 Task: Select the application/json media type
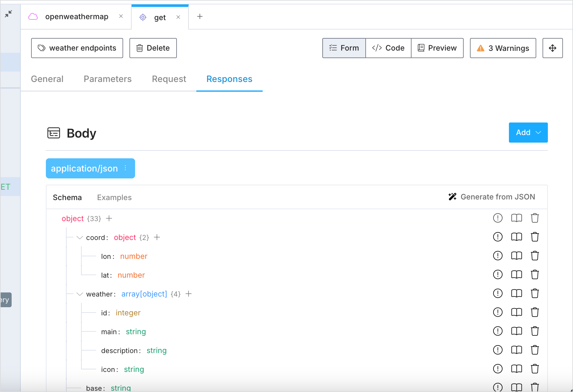pyautogui.click(x=84, y=168)
